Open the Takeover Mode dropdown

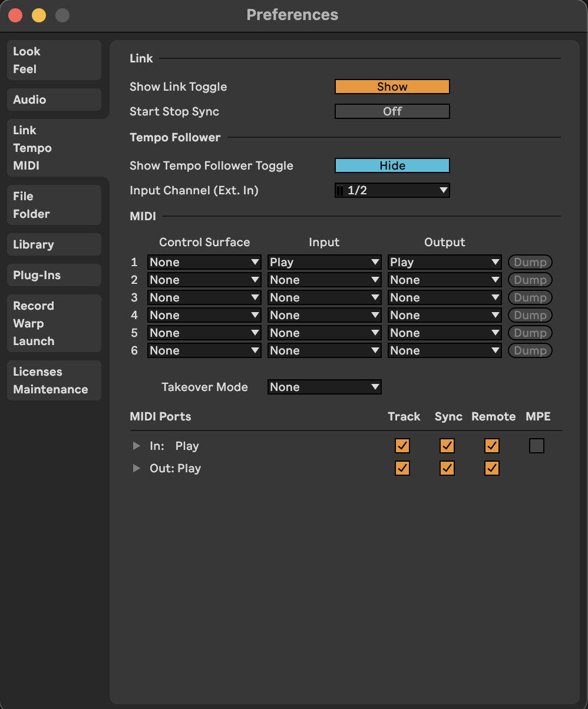click(324, 387)
